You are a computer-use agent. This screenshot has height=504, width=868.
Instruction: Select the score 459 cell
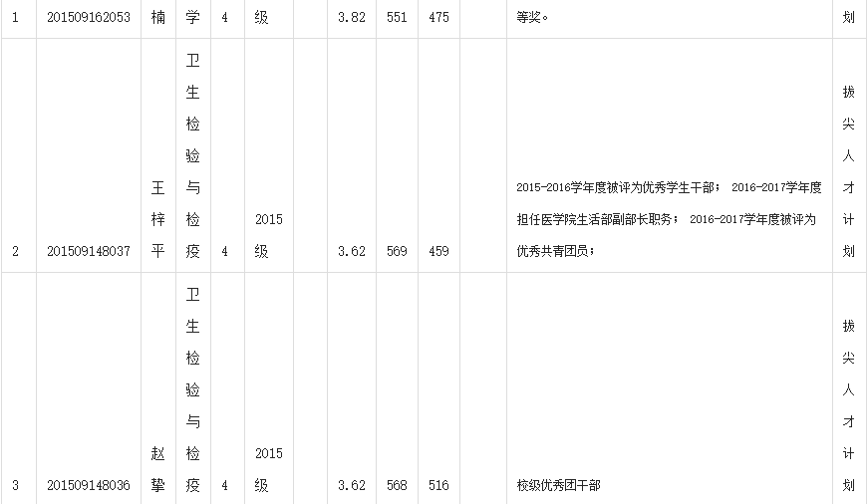point(438,252)
